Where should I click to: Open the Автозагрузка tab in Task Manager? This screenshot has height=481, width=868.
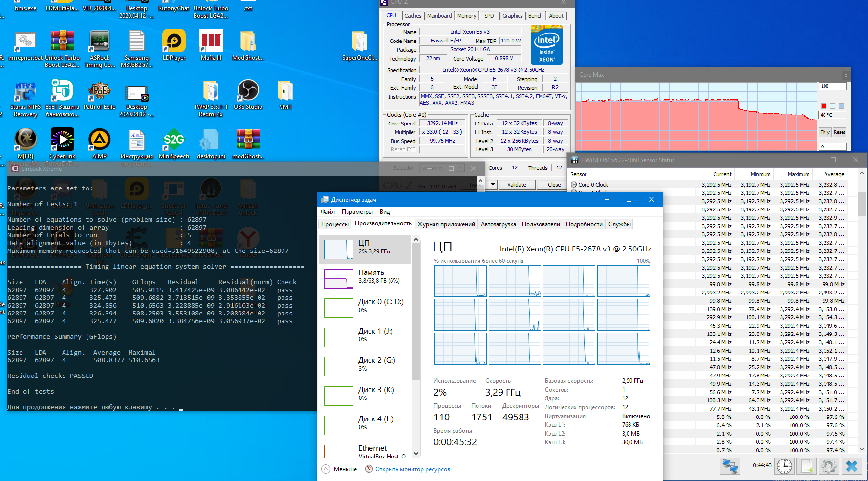pyautogui.click(x=498, y=224)
